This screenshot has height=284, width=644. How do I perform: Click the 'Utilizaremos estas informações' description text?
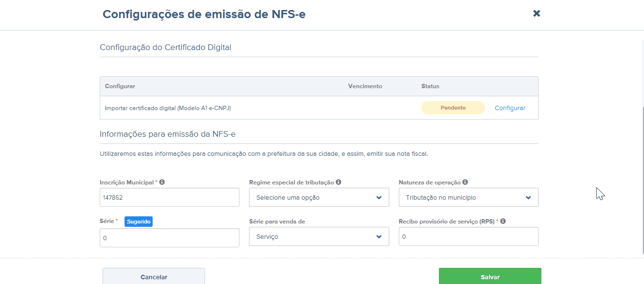point(264,154)
